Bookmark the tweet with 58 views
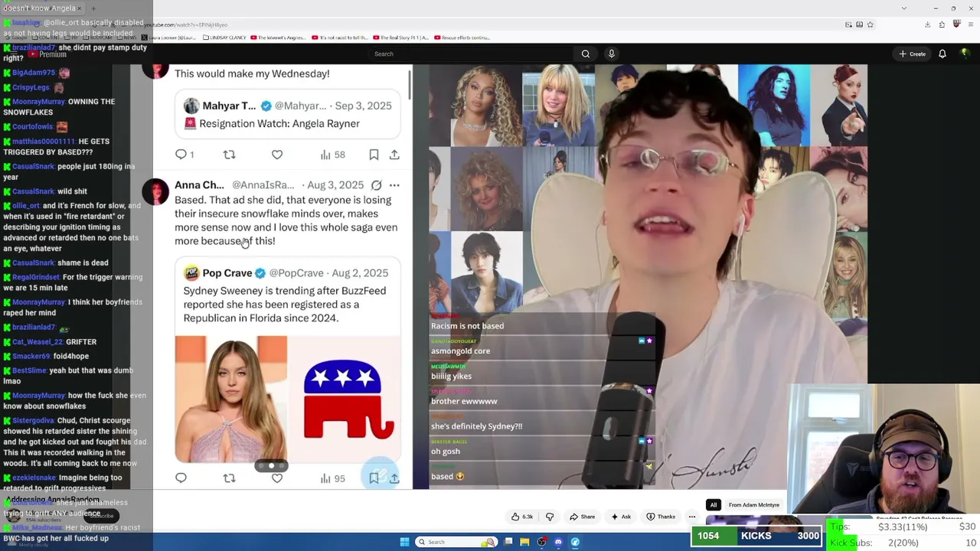 click(374, 155)
